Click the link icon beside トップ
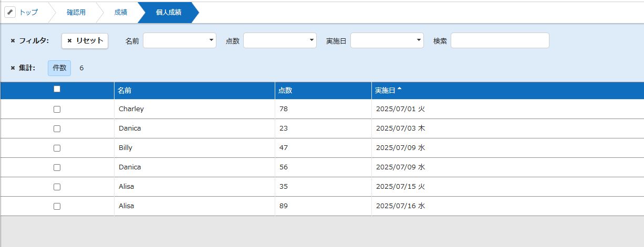The width and height of the screenshot is (644, 247). click(10, 12)
